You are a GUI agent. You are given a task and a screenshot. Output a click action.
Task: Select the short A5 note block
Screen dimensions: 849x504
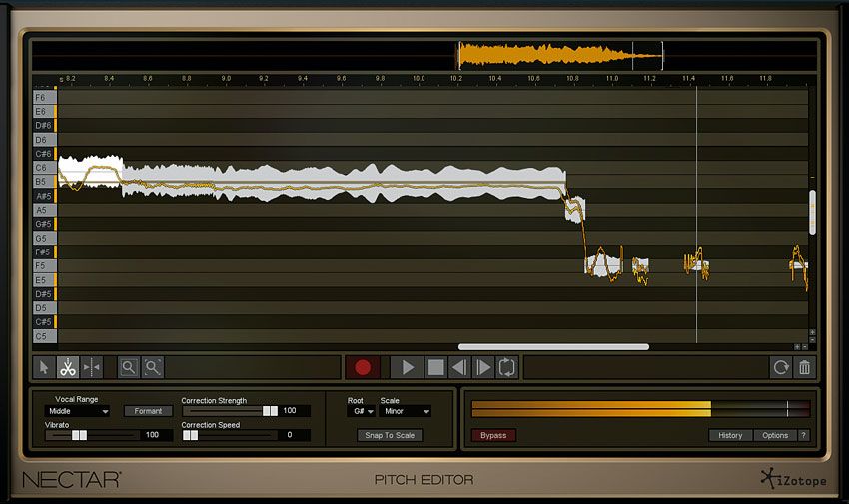[575, 210]
